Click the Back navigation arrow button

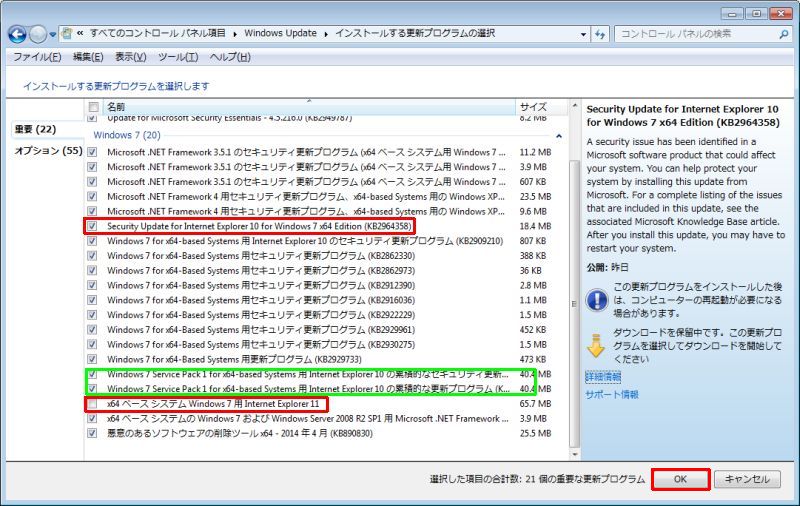[17, 34]
